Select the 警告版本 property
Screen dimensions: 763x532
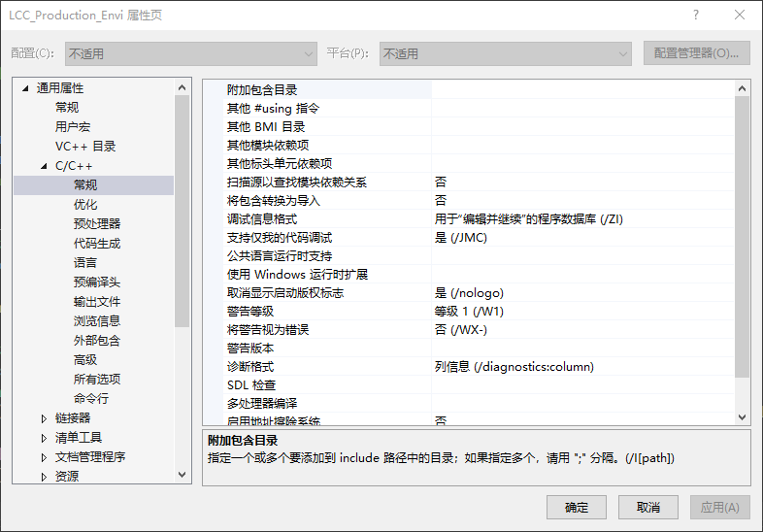[x=250, y=349]
